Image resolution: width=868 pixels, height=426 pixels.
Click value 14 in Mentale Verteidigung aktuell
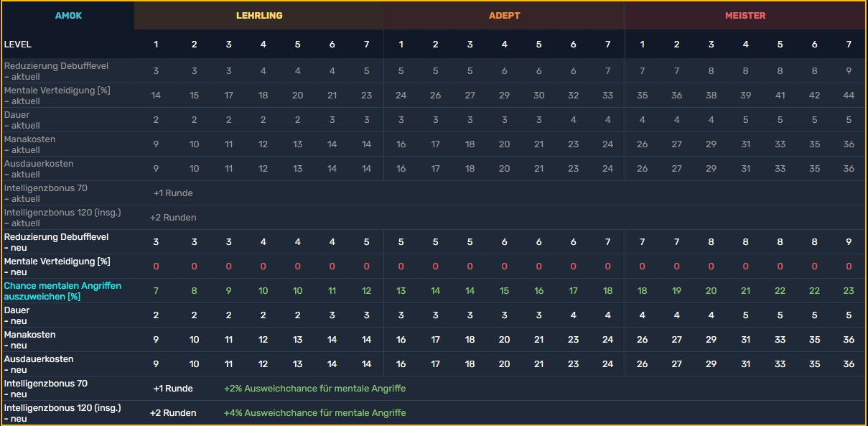point(156,95)
